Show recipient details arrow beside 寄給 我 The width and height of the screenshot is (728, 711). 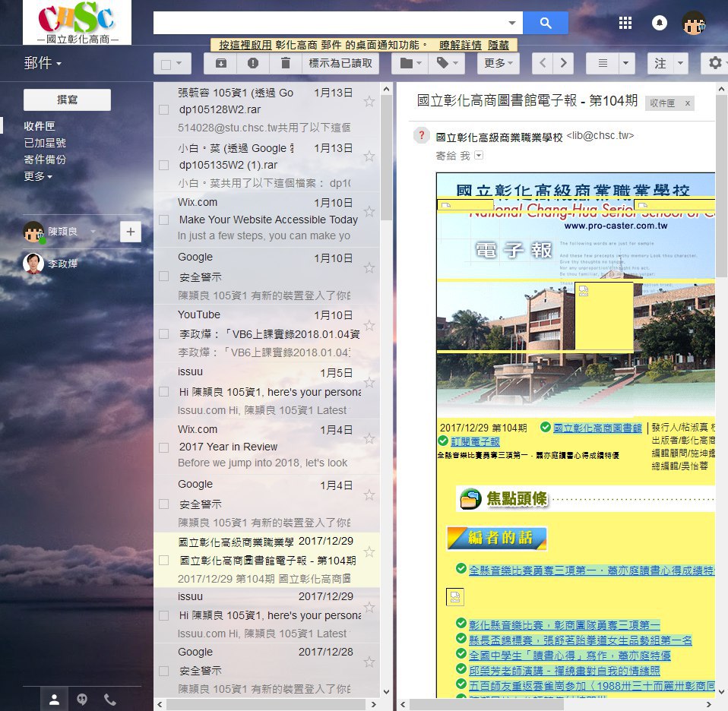[479, 156]
